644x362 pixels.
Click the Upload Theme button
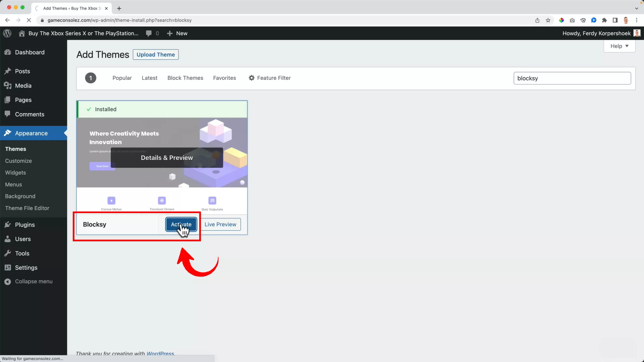pyautogui.click(x=156, y=54)
